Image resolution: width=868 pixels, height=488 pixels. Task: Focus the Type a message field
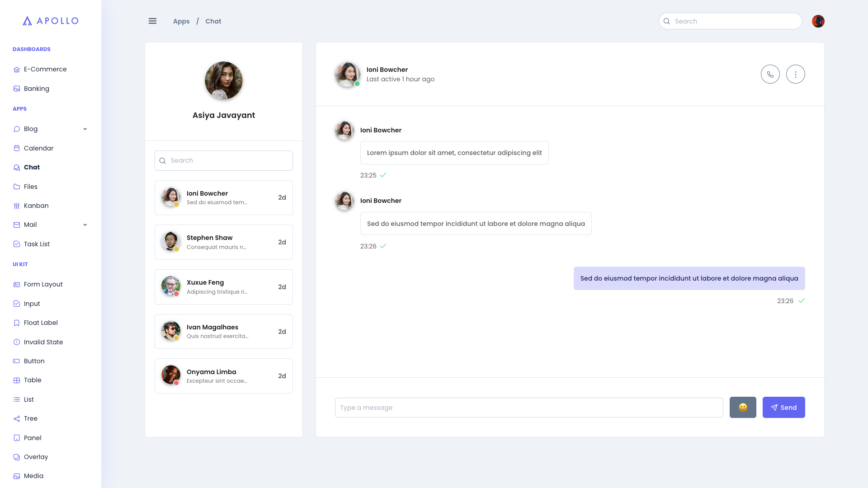[528, 407]
